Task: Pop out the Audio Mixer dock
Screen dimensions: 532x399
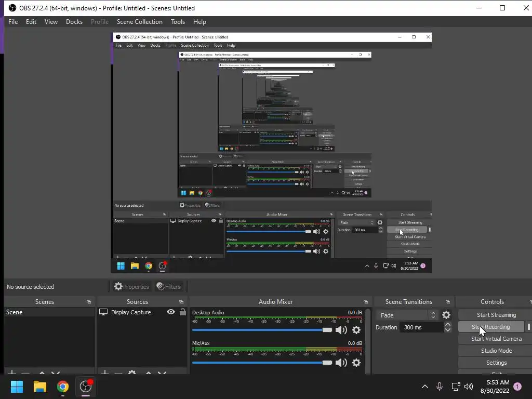Action: (365, 302)
